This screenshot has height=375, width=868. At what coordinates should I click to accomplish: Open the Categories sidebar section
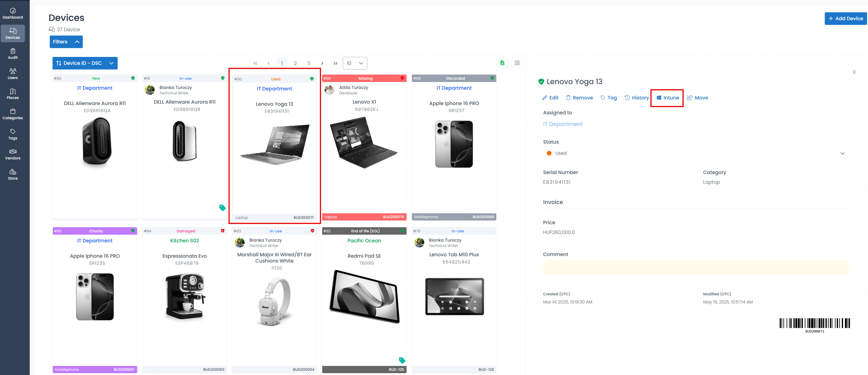click(x=13, y=114)
